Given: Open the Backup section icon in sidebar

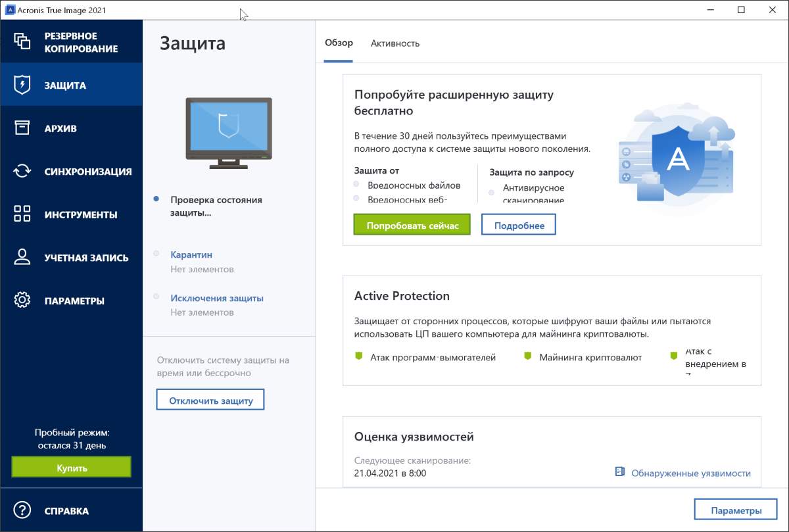Looking at the screenshot, I should pyautogui.click(x=22, y=41).
